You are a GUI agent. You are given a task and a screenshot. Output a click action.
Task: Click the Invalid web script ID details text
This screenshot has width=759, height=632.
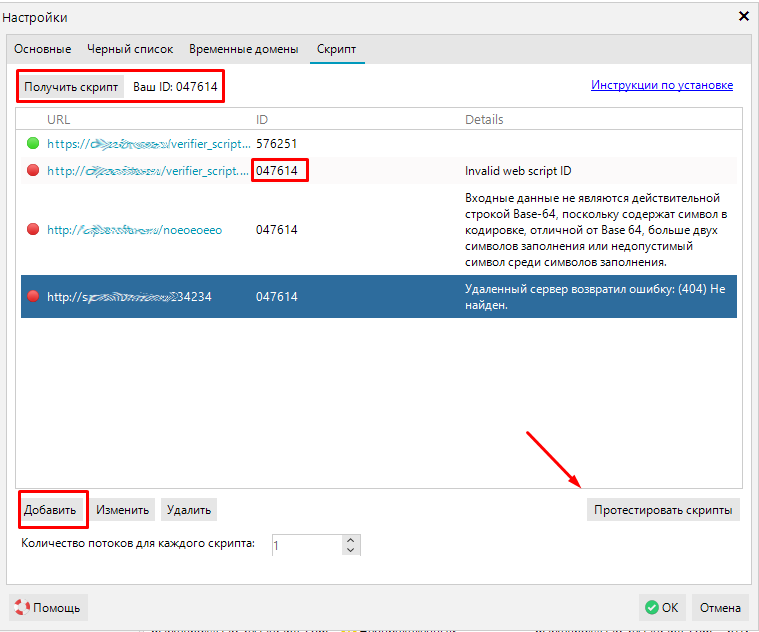518,171
